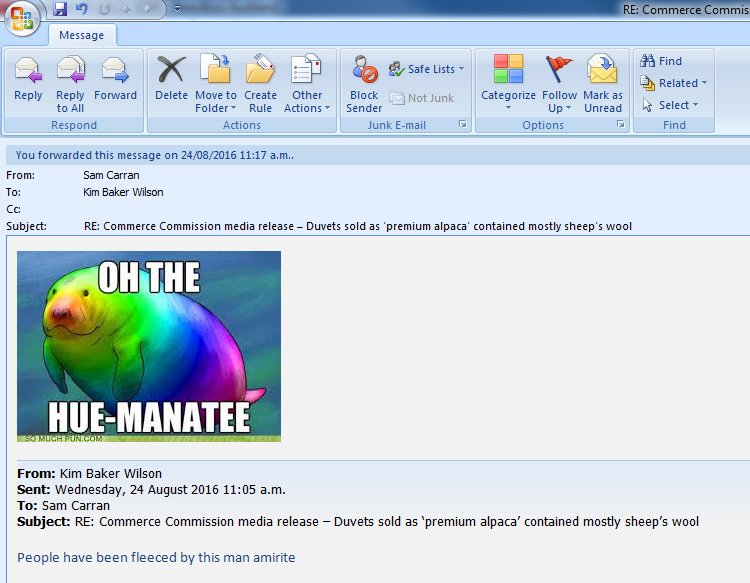Click the Related documents icon

click(647, 83)
